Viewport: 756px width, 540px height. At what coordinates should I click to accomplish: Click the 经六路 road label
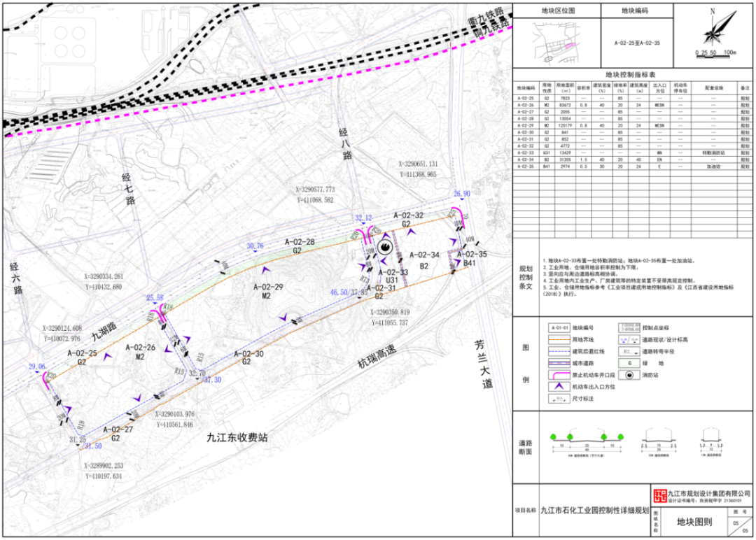point(15,278)
